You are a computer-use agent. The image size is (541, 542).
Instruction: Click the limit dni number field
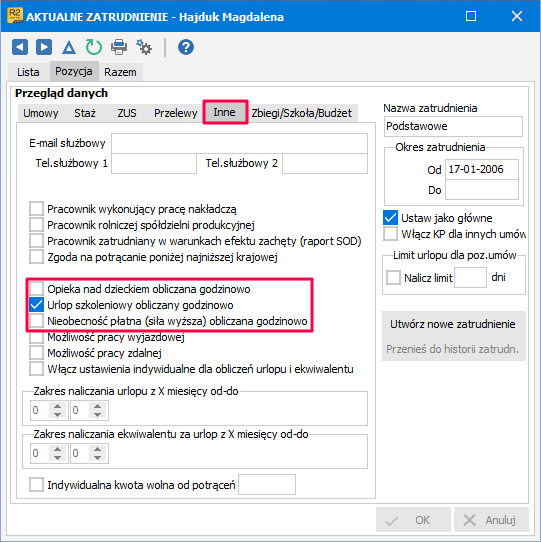(470, 277)
